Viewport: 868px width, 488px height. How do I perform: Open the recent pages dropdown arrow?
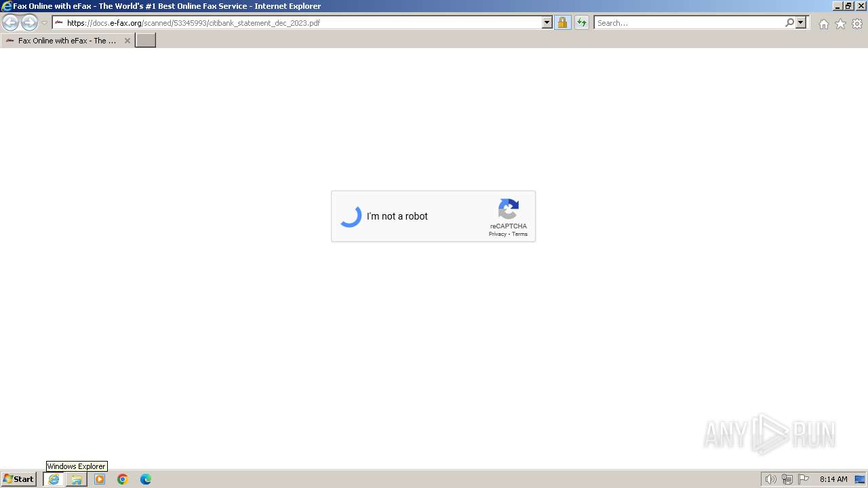click(x=44, y=23)
